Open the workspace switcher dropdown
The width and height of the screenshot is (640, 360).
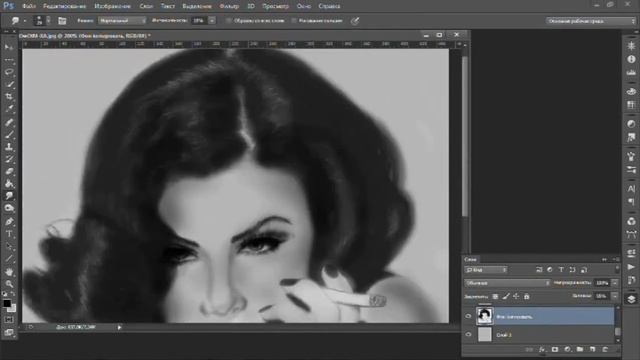(x=591, y=21)
